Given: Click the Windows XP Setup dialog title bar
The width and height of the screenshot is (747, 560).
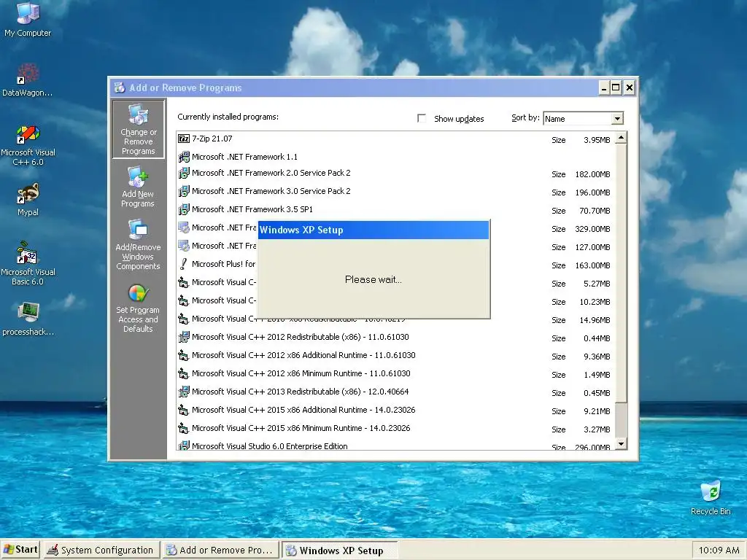Looking at the screenshot, I should [373, 230].
